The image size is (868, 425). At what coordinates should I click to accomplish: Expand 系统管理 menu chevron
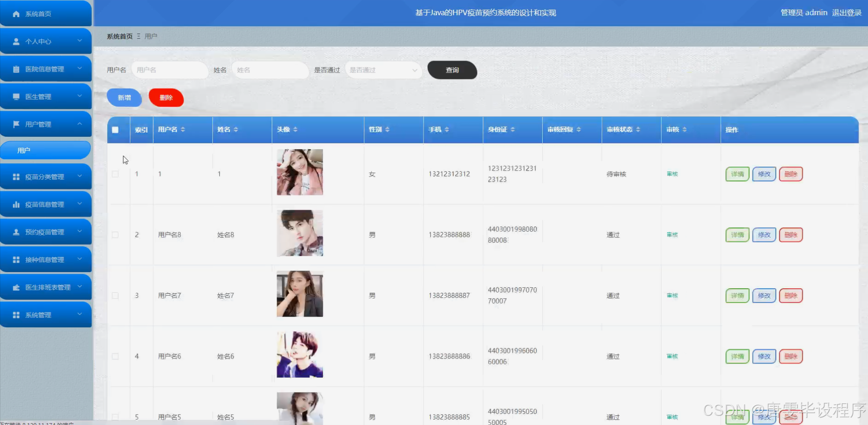pyautogui.click(x=80, y=314)
